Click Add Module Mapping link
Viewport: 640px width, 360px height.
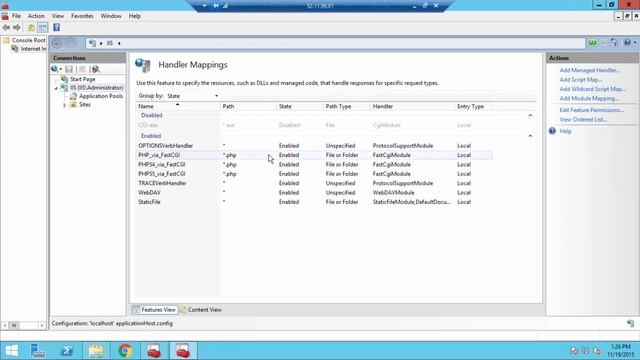pyautogui.click(x=589, y=98)
